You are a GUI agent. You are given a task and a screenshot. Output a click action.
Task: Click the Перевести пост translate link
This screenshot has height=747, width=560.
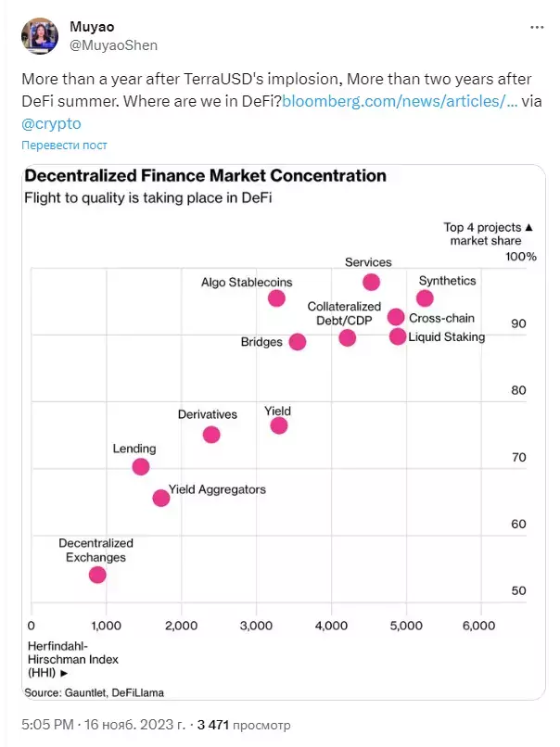coord(64,146)
